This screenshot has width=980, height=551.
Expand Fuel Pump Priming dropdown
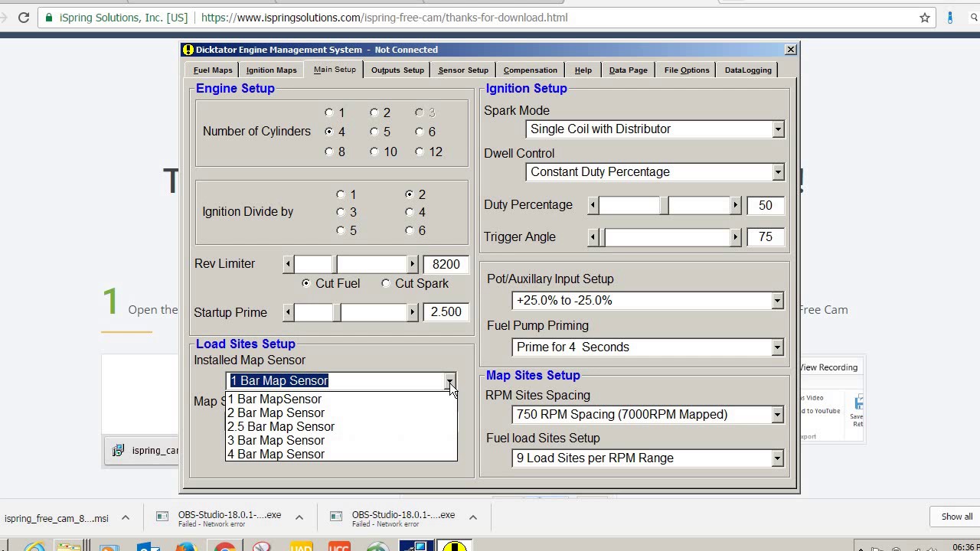[x=777, y=347]
